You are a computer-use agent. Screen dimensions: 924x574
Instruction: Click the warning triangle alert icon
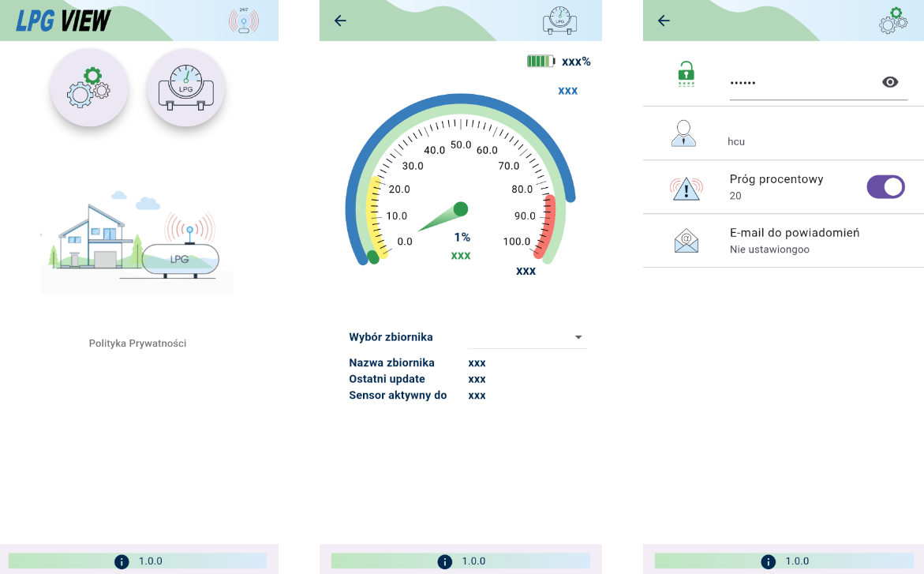tap(686, 188)
